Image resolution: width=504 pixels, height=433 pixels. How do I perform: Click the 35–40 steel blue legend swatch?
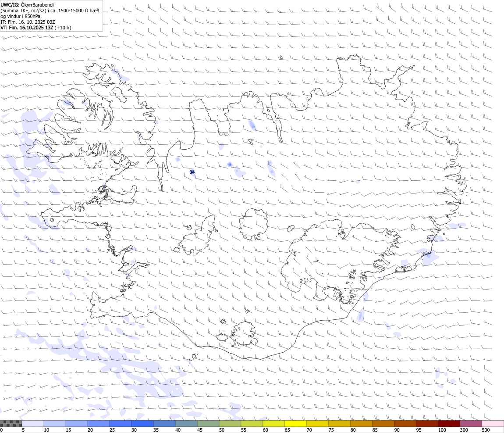(x=164, y=423)
